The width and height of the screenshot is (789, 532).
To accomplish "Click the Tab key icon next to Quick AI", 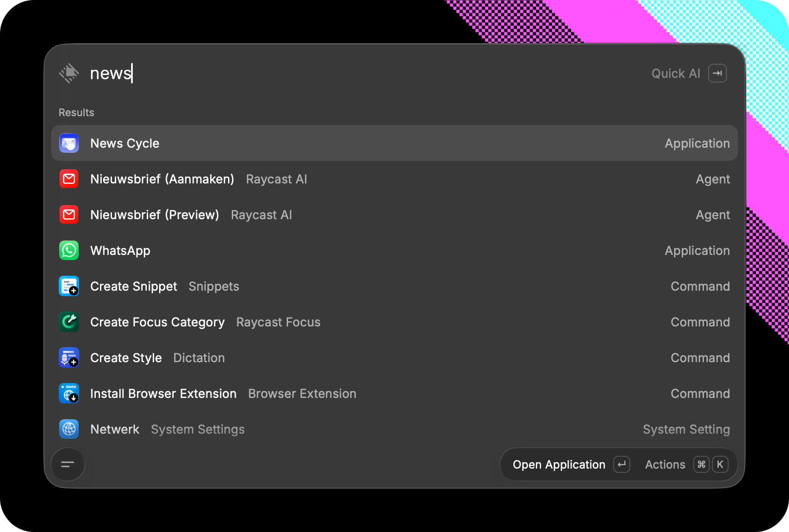I will tap(718, 73).
